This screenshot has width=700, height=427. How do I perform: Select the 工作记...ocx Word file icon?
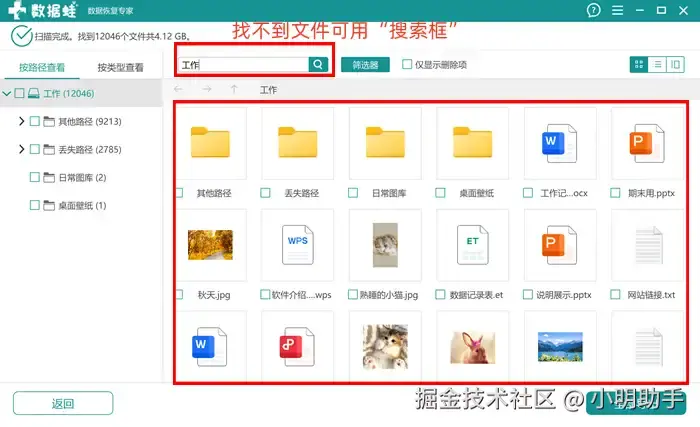559,143
